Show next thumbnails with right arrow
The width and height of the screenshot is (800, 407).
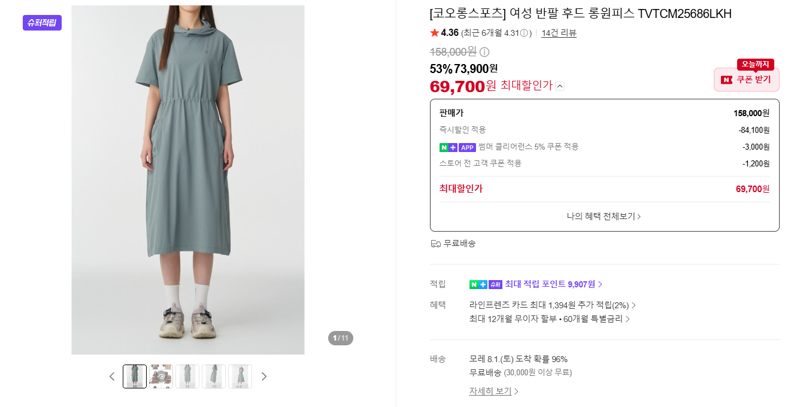click(x=264, y=376)
